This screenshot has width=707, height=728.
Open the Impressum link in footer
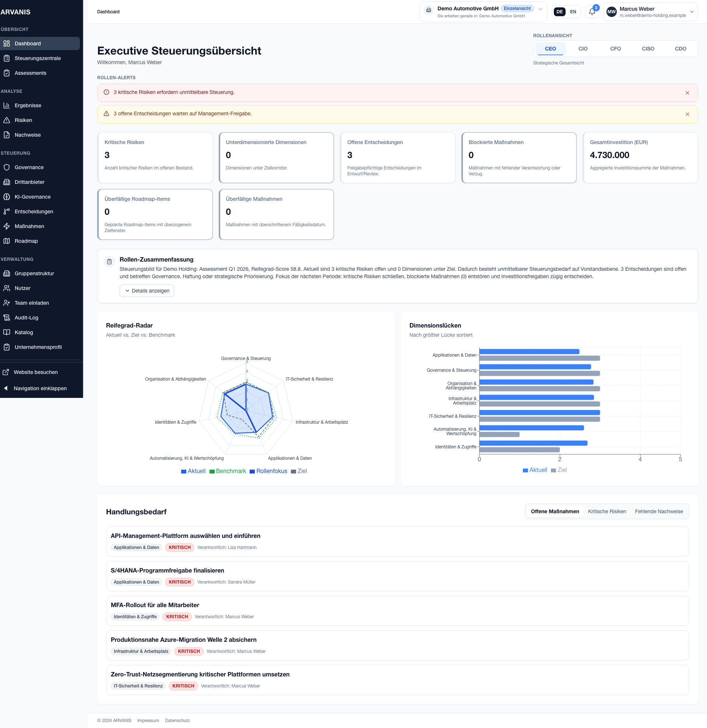pyautogui.click(x=148, y=720)
